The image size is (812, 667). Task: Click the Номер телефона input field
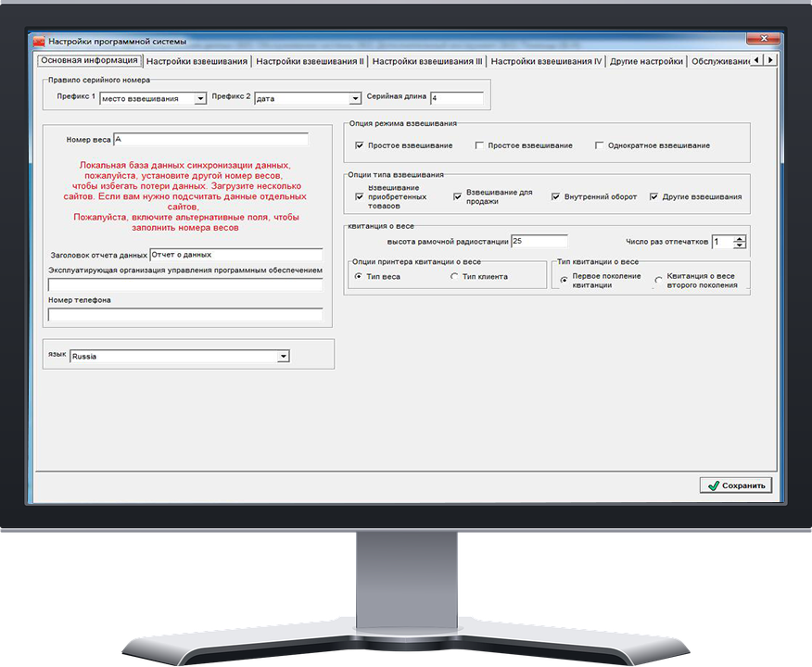point(185,315)
